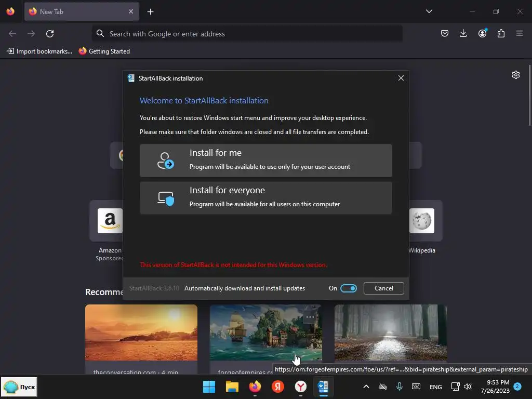Screen dimensions: 532x399
Task: Open Save to Pocket icon
Action: tap(445, 33)
